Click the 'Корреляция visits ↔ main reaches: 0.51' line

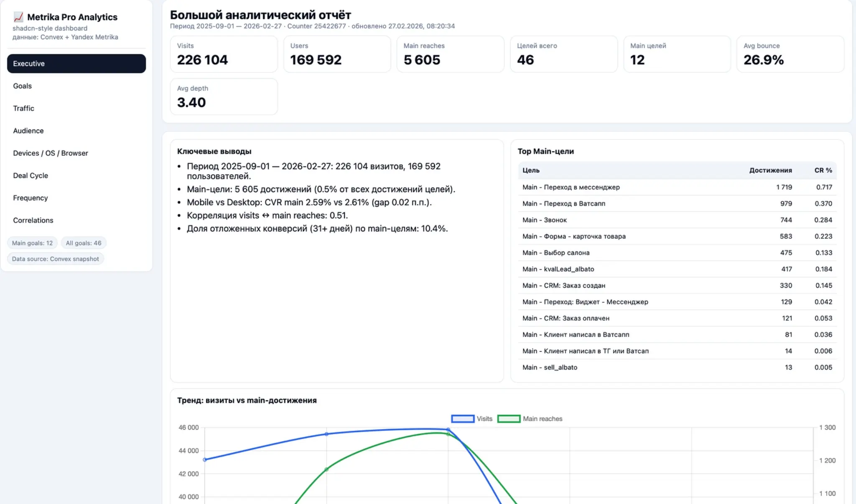(x=267, y=215)
